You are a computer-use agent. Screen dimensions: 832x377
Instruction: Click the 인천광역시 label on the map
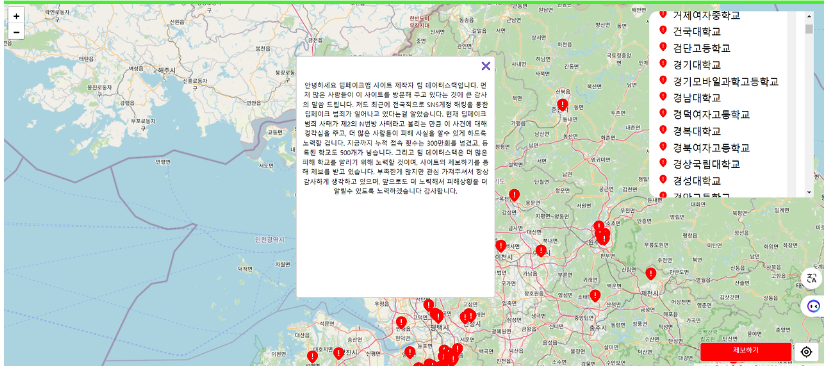click(x=270, y=239)
